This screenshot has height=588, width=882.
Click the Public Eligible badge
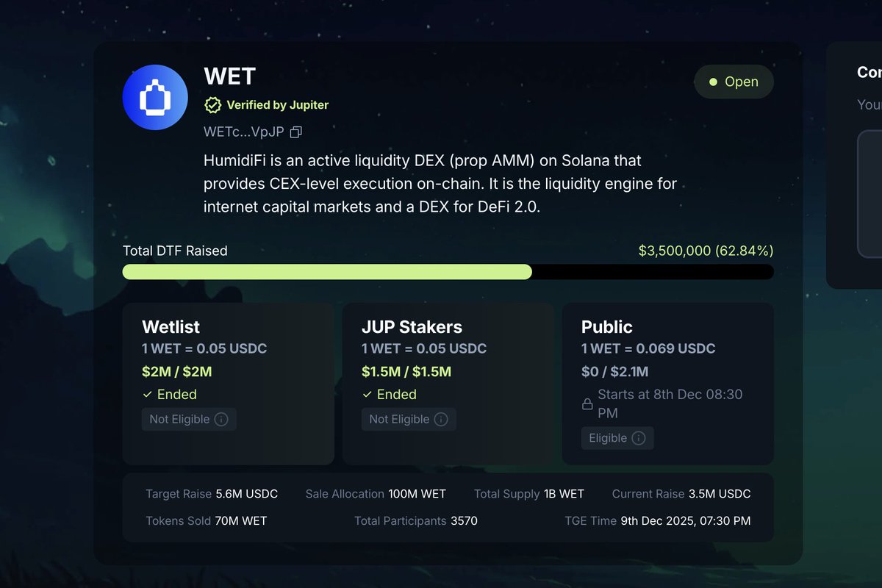coord(617,438)
